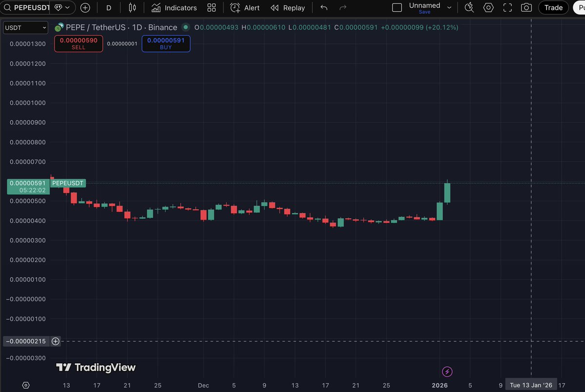The image size is (585, 392).
Task: Open chart settings hexagon icon
Action: click(x=488, y=8)
